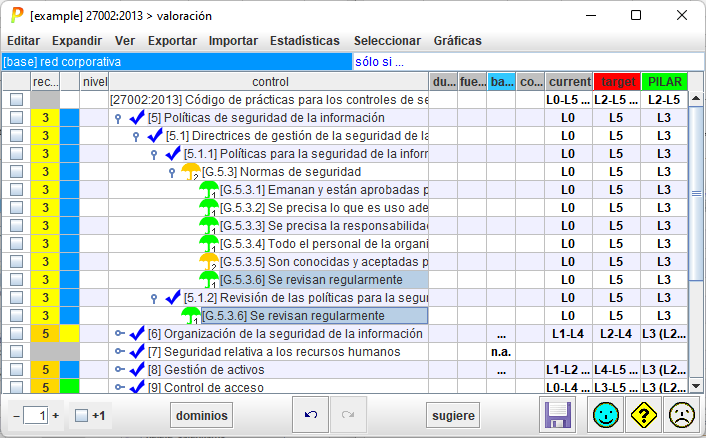Click the table's vertical scrollbar down arrow
Screen dimensions: 706x438
(696, 386)
